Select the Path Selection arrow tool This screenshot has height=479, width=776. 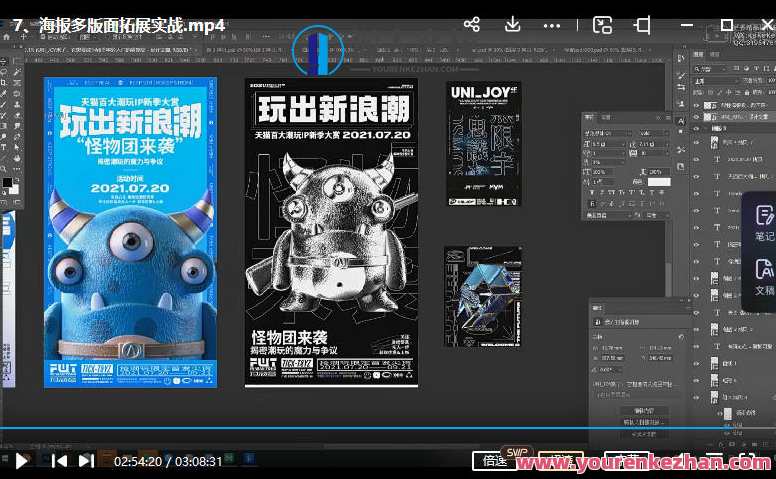point(16,147)
